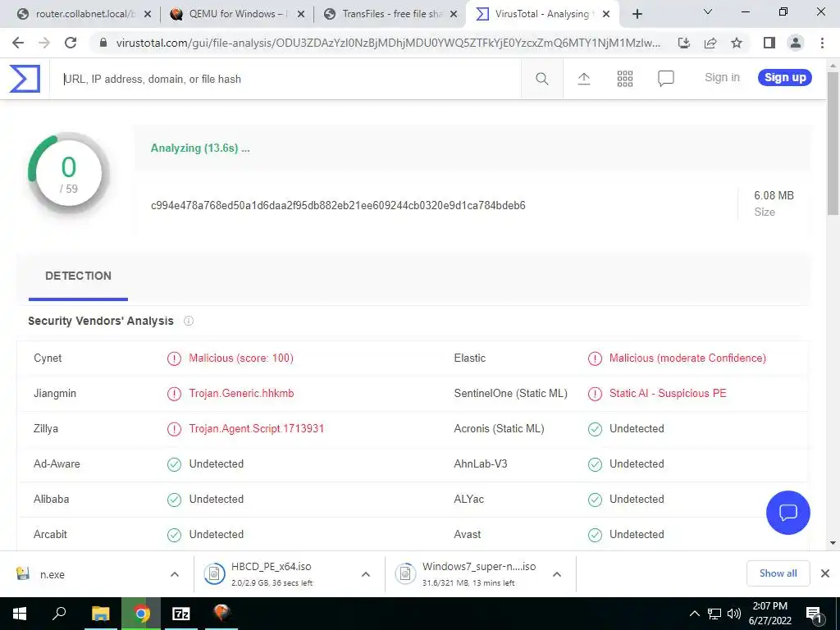Click the Trojan.Agent.Script.1713931 result

pyautogui.click(x=256, y=429)
